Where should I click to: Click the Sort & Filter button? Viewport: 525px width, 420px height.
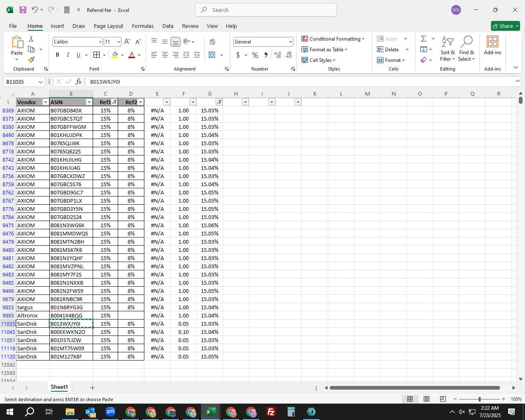[x=447, y=48]
